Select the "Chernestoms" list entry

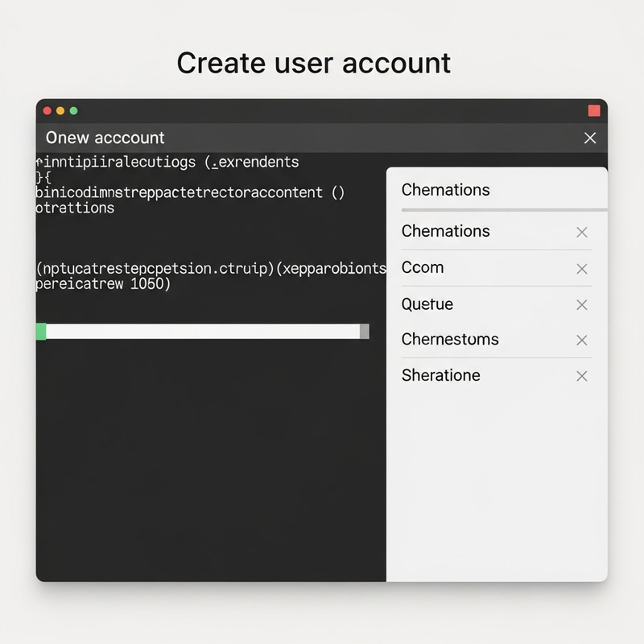point(449,341)
